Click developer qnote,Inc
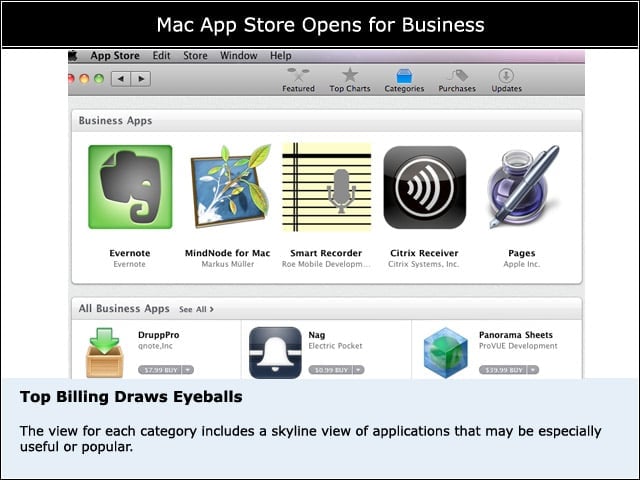640x480 pixels. pos(155,346)
